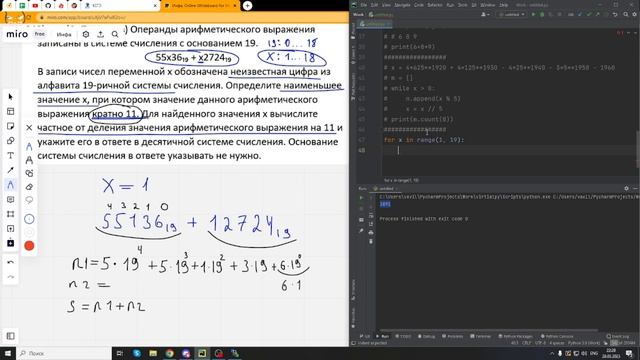Screen dimensions: 640x360
Task: Open PyCharm Refactor menu
Action: (x=435, y=5)
